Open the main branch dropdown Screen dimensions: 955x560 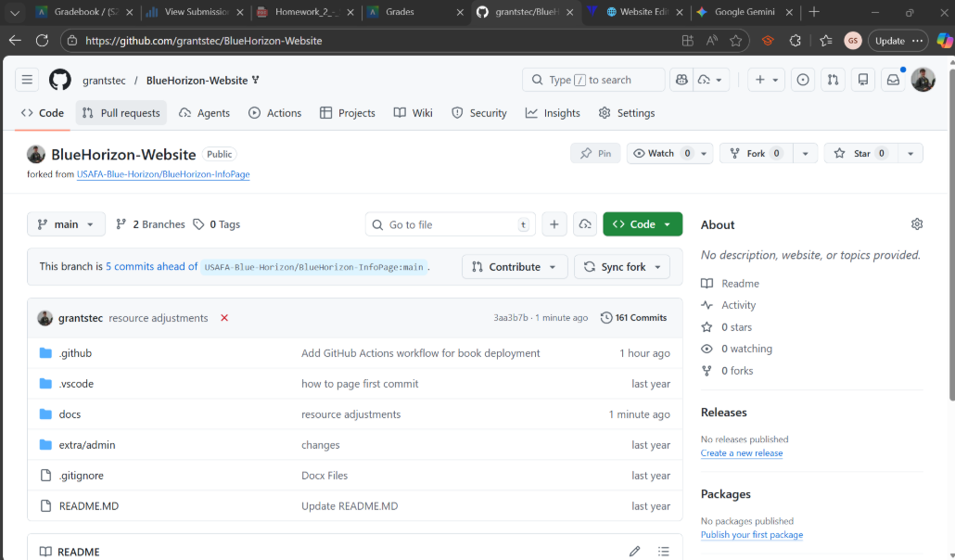(66, 224)
